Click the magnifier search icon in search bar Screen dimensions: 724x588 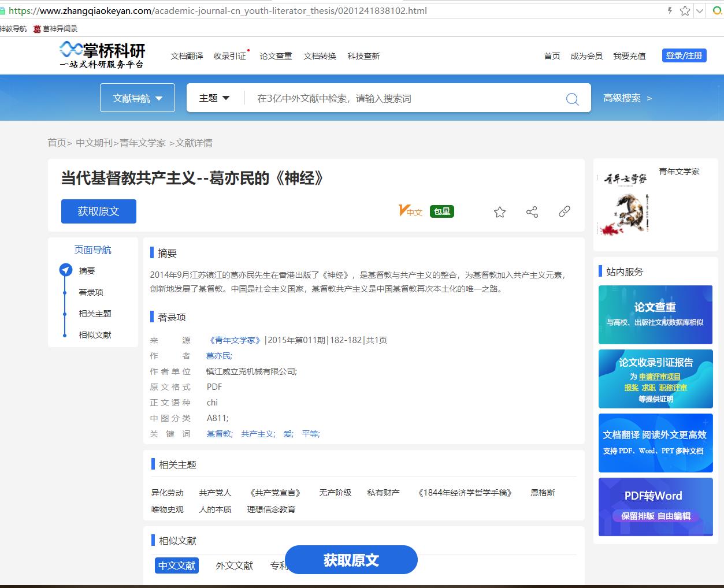tap(572, 99)
